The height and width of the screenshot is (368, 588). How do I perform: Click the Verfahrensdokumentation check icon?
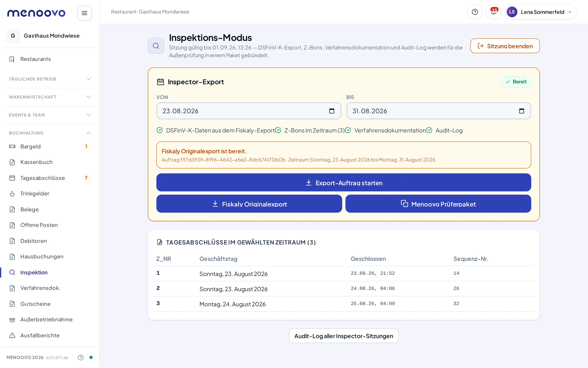348,130
